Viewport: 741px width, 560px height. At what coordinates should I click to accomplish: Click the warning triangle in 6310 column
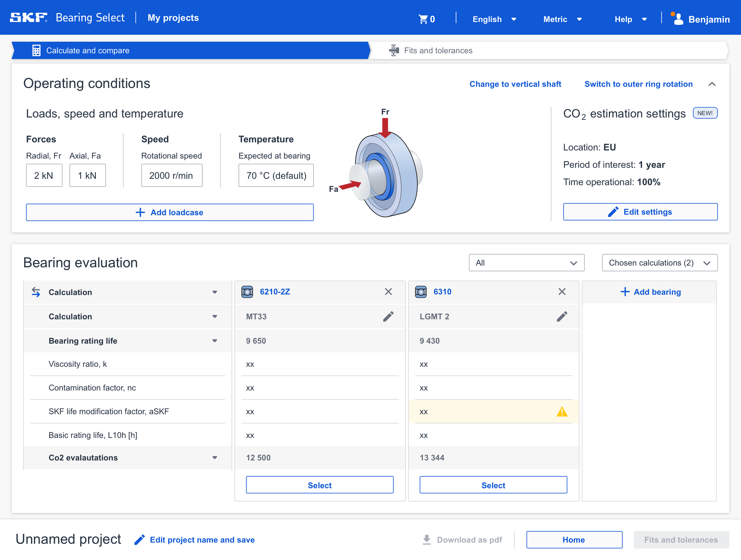click(562, 412)
